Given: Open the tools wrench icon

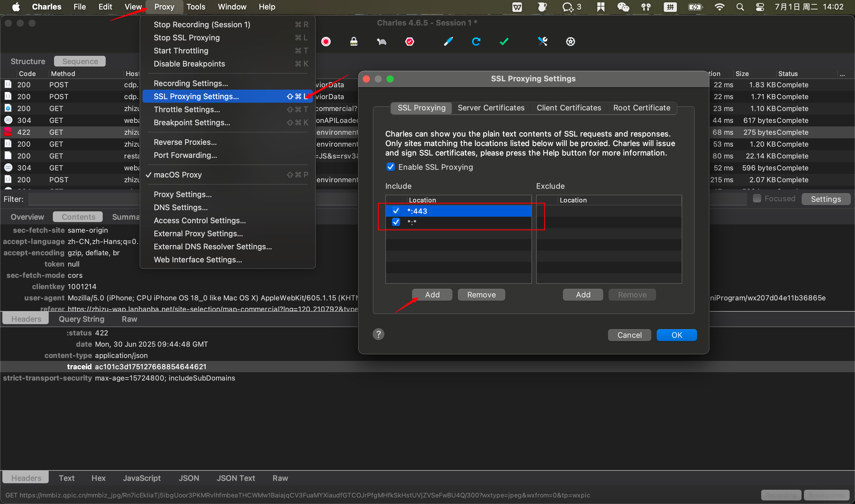Looking at the screenshot, I should [542, 42].
